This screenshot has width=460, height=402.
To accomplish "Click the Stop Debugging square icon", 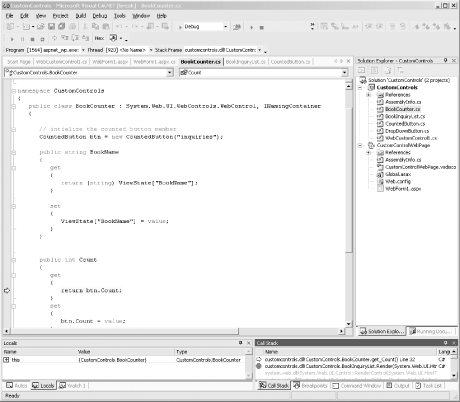I will pos(32,39).
